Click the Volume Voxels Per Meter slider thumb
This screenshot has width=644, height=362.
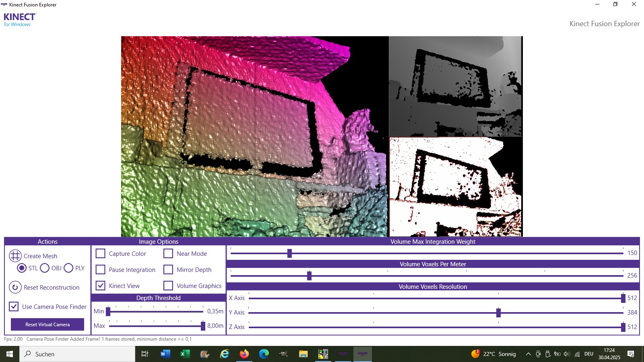point(309,276)
